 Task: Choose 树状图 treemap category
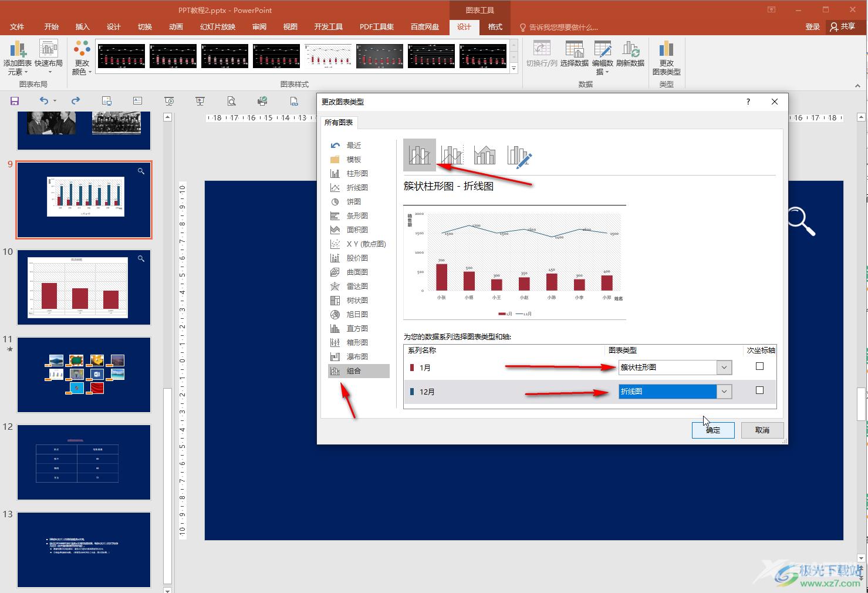359,300
